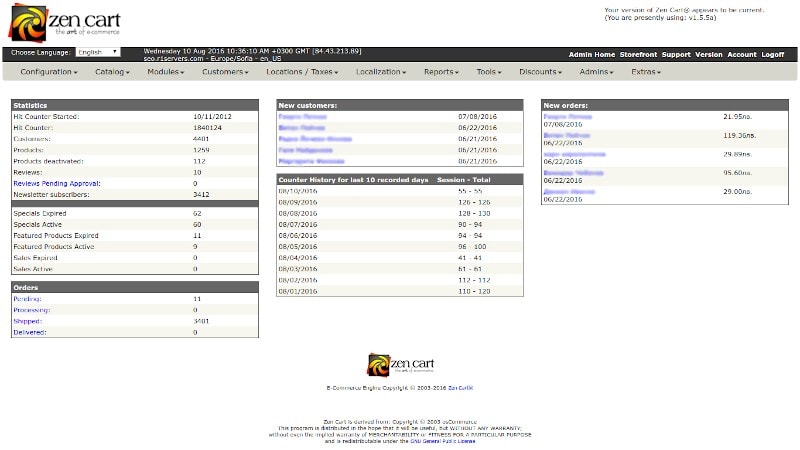Open the Storefront link
This screenshot has height=450, width=800.
[x=637, y=55]
